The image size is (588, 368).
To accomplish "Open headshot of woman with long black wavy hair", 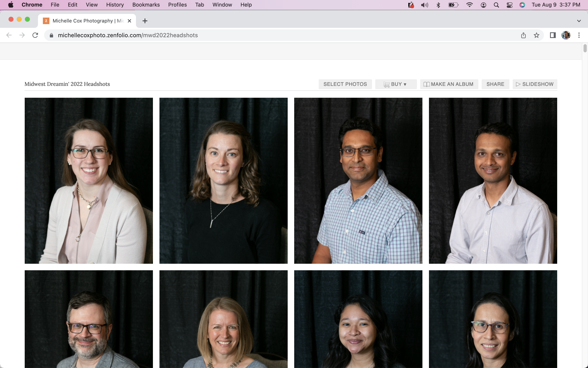I will click(x=358, y=319).
